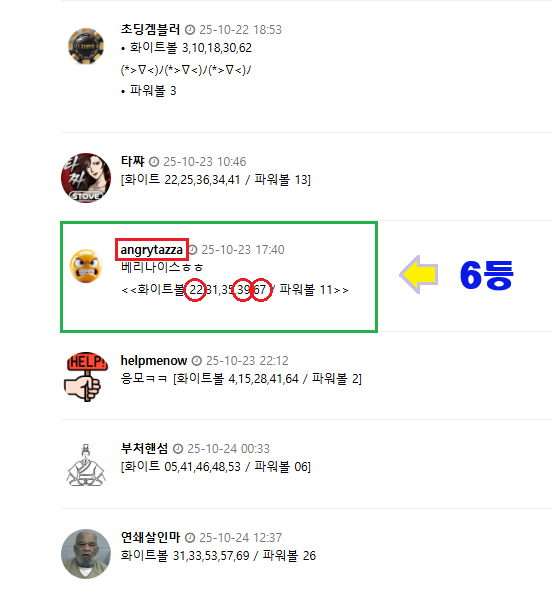Screen dimensions: 558x595
Task: Select the 타짜 nickname
Action: pos(132,161)
